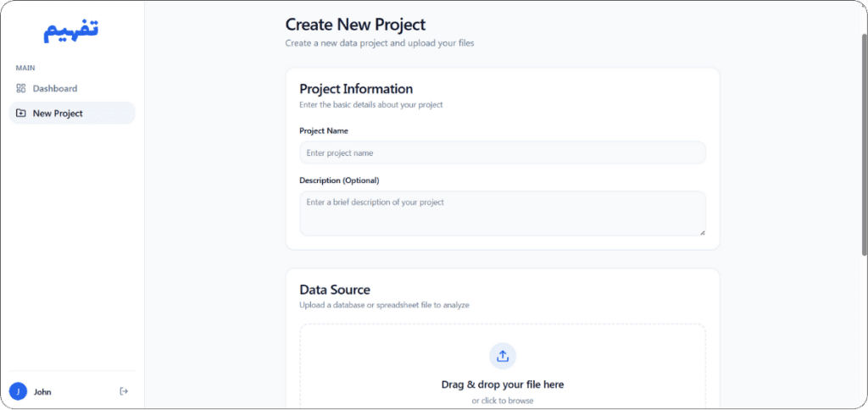Screen dimensions: 868x410
Task: Click the Data Source section heading
Action: pyautogui.click(x=335, y=290)
